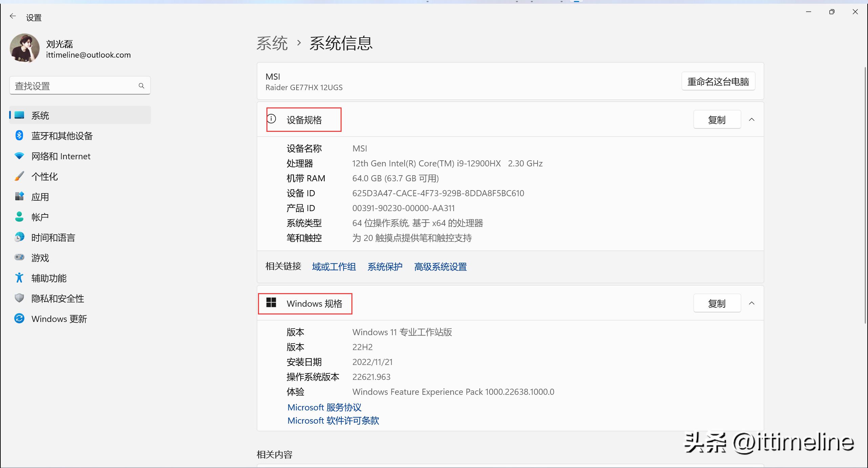Open Privacy and security menu item

point(58,299)
